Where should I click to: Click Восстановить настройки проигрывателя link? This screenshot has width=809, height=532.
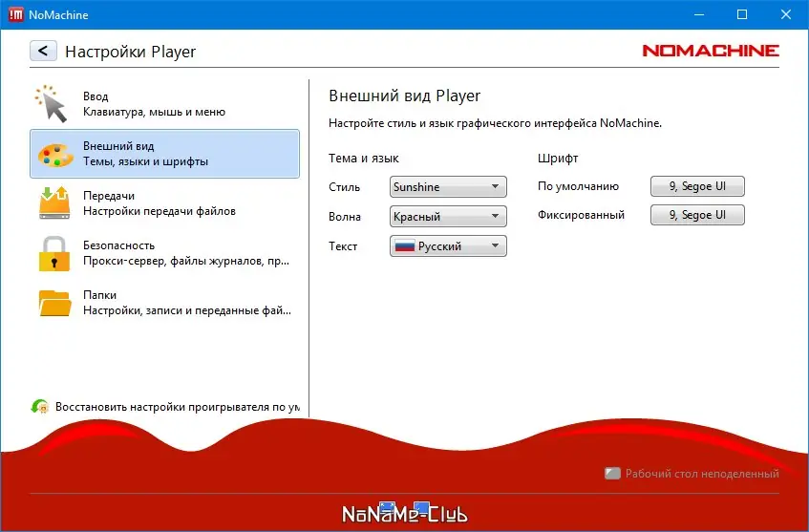[178, 407]
